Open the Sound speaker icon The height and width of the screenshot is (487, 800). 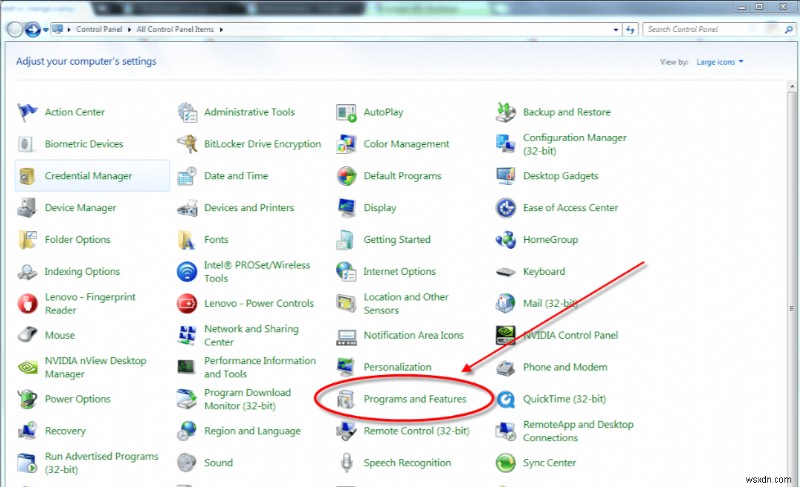pos(187,463)
